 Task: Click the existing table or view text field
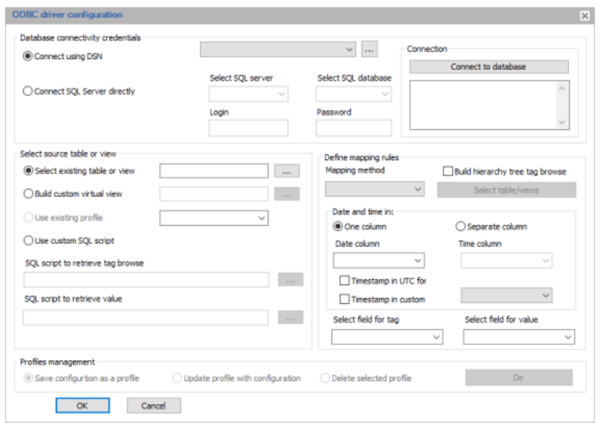214,171
